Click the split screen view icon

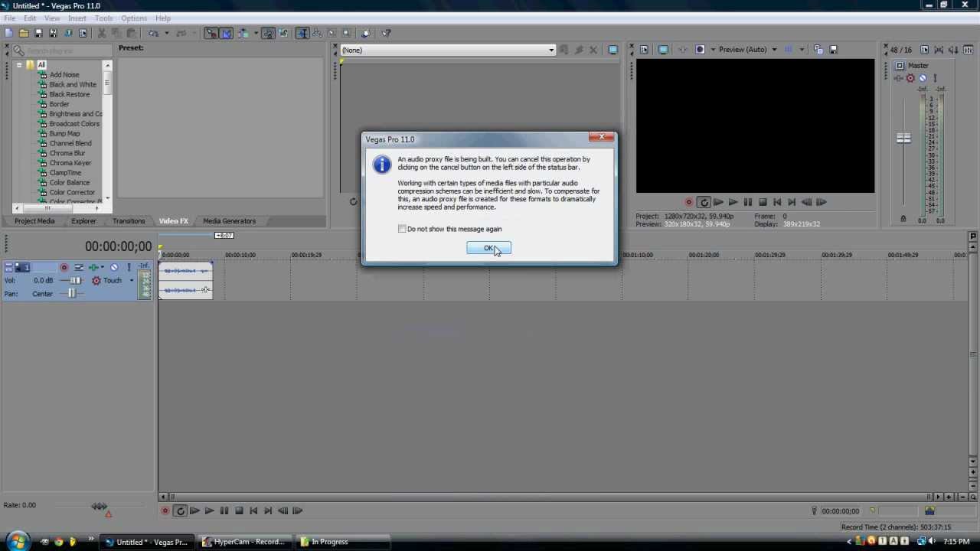click(x=700, y=50)
